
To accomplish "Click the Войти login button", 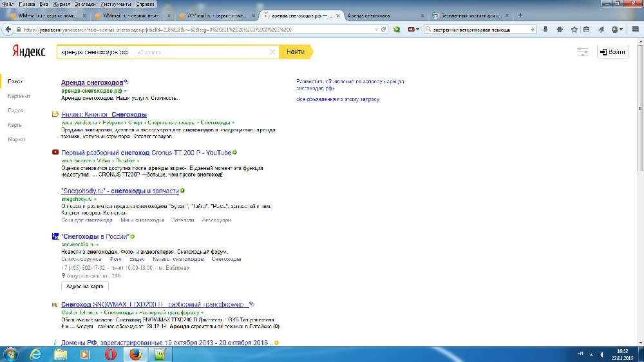I will pyautogui.click(x=613, y=52).
